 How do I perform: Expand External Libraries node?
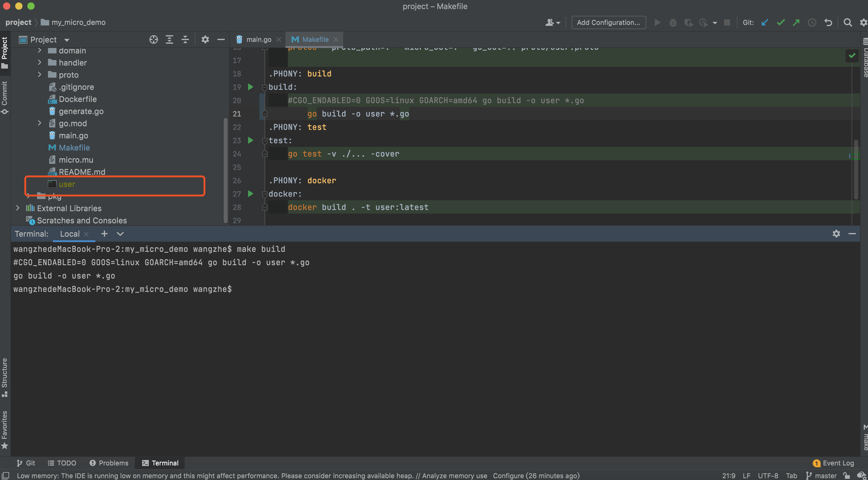coord(18,208)
